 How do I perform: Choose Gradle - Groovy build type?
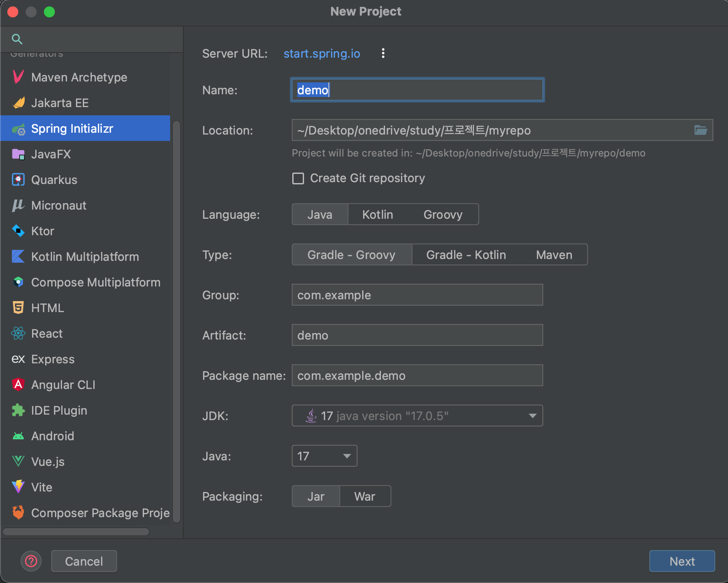(x=352, y=255)
